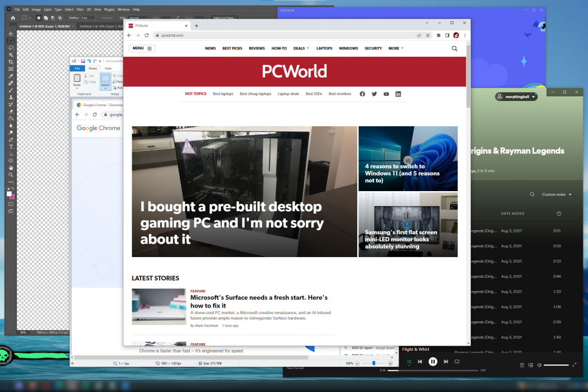This screenshot has height=392, width=588.
Task: Open PCWorld's search icon
Action: coord(454,48)
